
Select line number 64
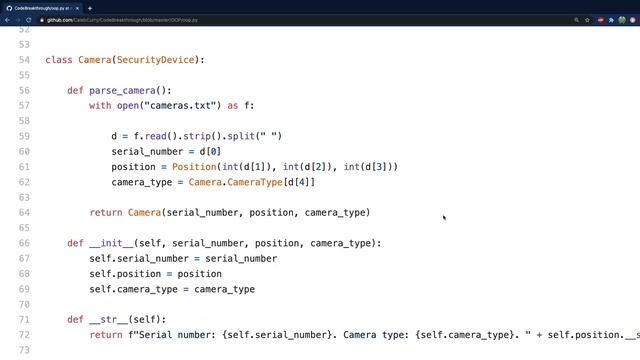(x=24, y=212)
